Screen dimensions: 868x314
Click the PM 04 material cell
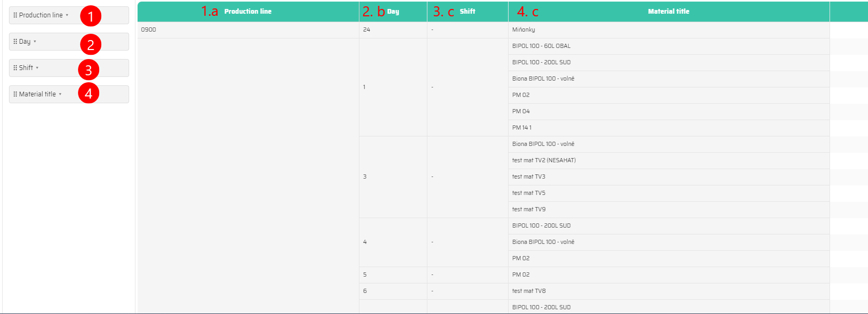tap(521, 112)
